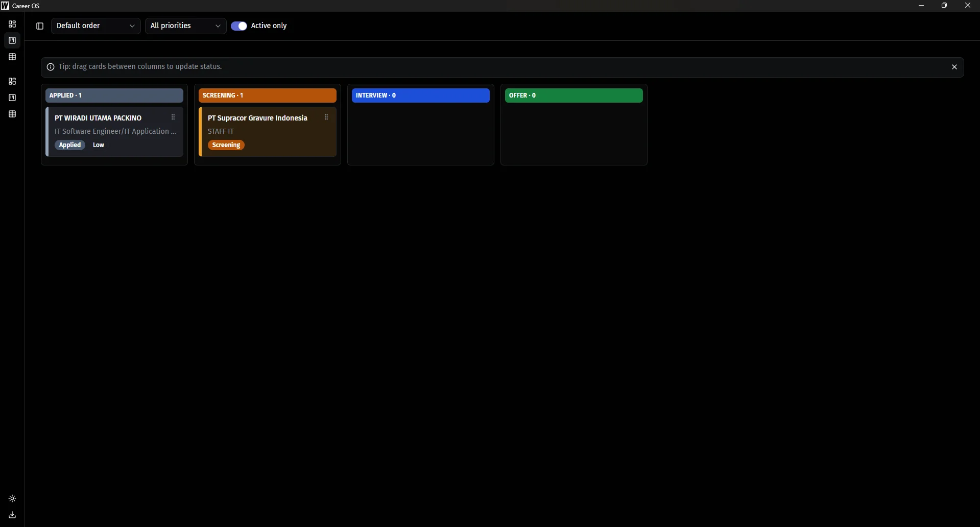Dismiss the drag cards tip banner
980x527 pixels.
coord(954,67)
